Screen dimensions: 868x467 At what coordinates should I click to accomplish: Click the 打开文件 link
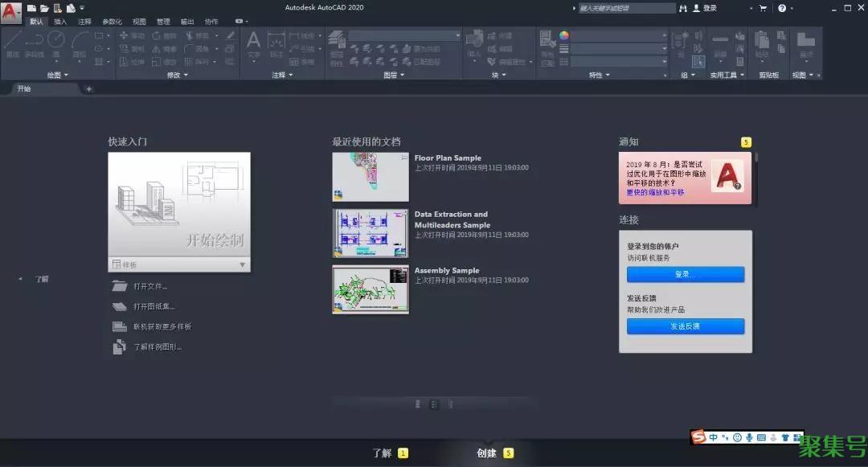coord(150,286)
